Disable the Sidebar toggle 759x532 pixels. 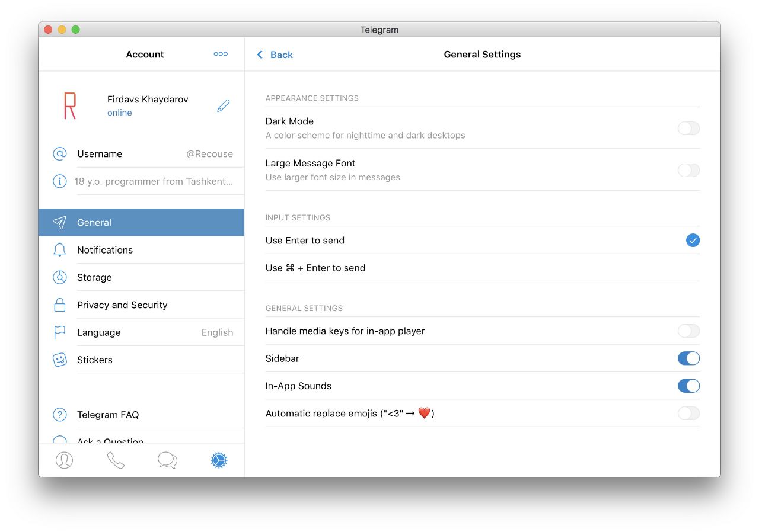click(x=688, y=358)
